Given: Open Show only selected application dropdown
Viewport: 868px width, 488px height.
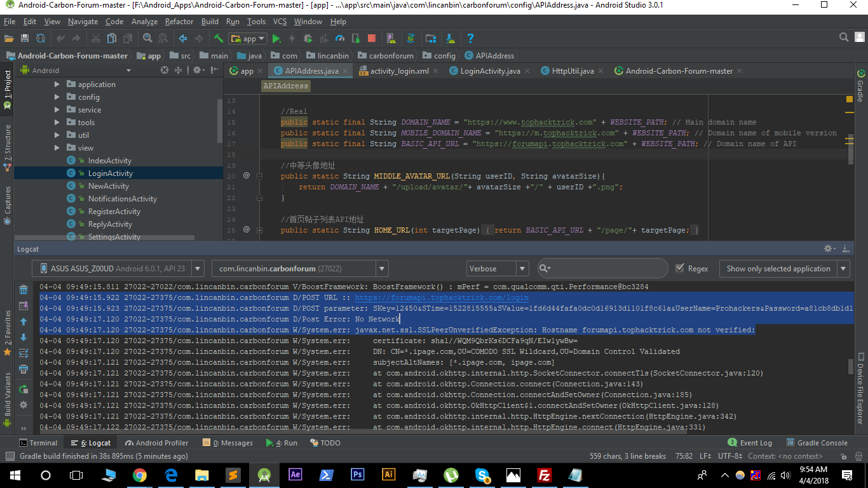Looking at the screenshot, I should pos(784,269).
